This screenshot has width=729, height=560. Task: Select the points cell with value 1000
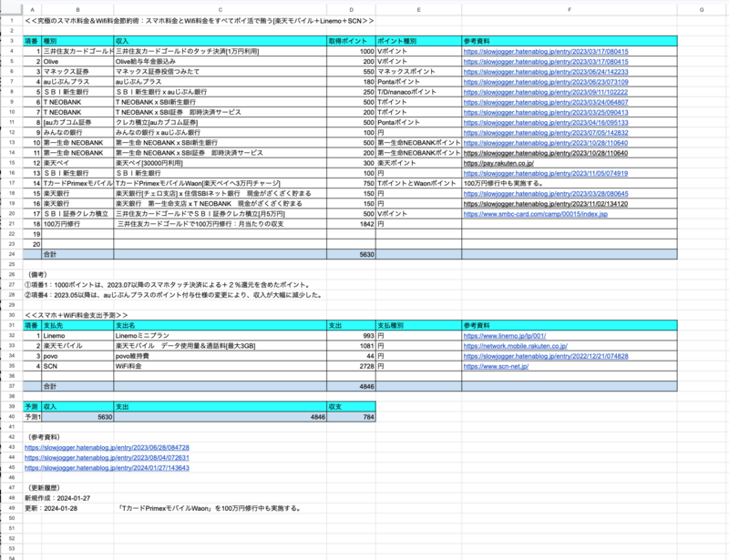point(351,51)
